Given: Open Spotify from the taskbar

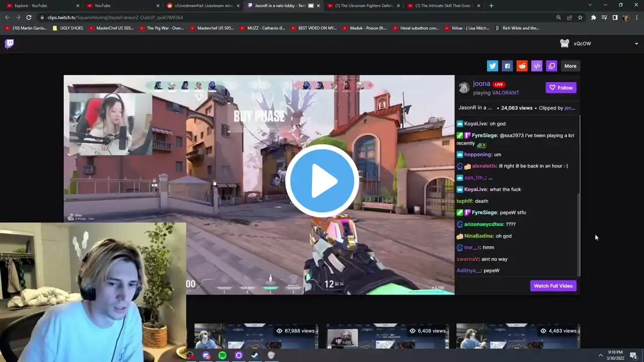Looking at the screenshot, I should 222,355.
